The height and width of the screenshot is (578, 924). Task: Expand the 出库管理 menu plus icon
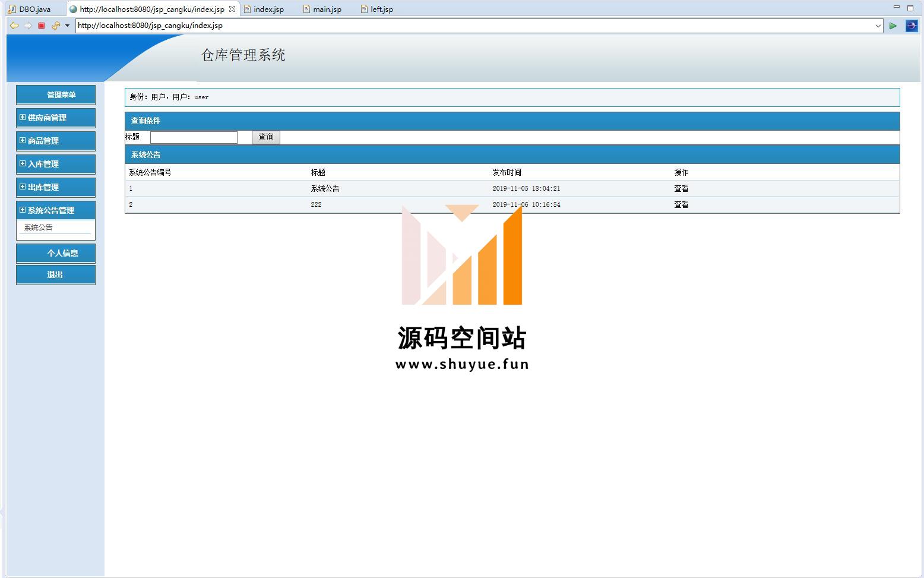[x=23, y=187]
